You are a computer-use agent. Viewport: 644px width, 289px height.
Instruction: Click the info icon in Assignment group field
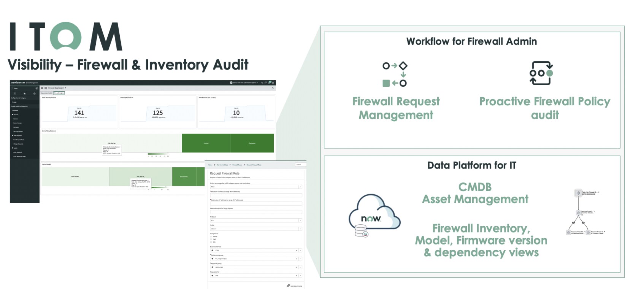pos(212,259)
